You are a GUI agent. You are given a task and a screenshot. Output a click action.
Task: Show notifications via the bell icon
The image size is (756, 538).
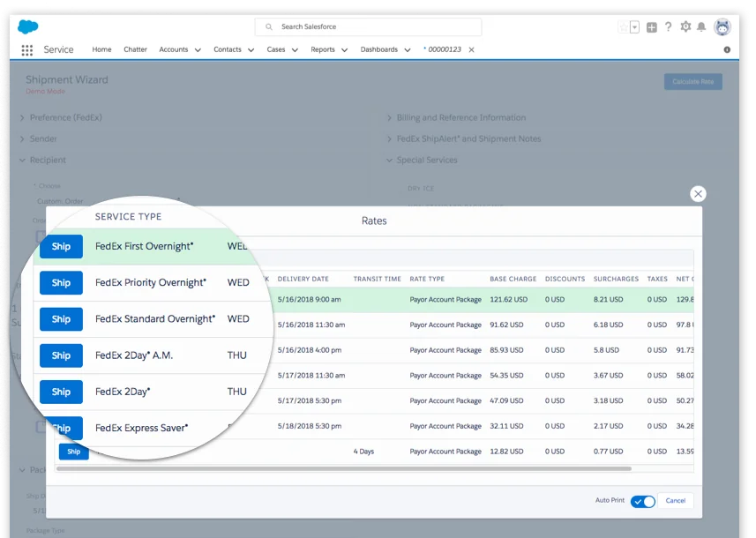point(701,27)
